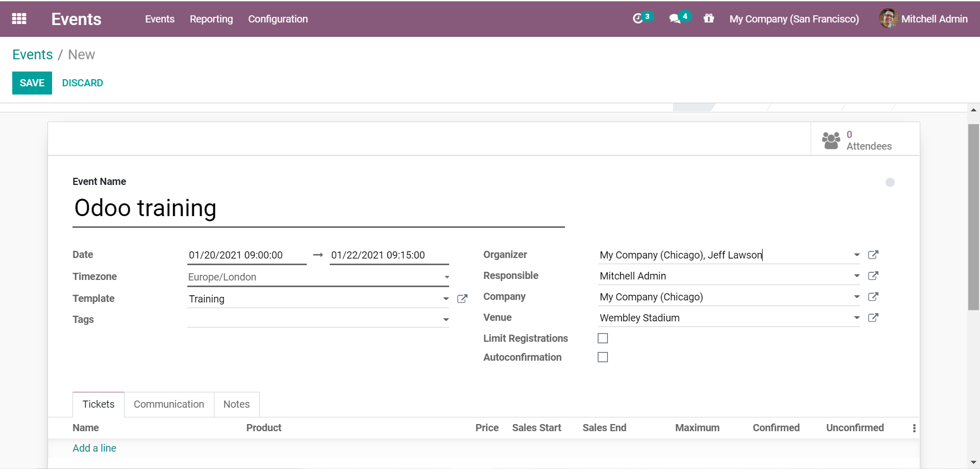Click Mitchell Admin avatar picture
Viewport: 980px width, 469px height.
888,18
